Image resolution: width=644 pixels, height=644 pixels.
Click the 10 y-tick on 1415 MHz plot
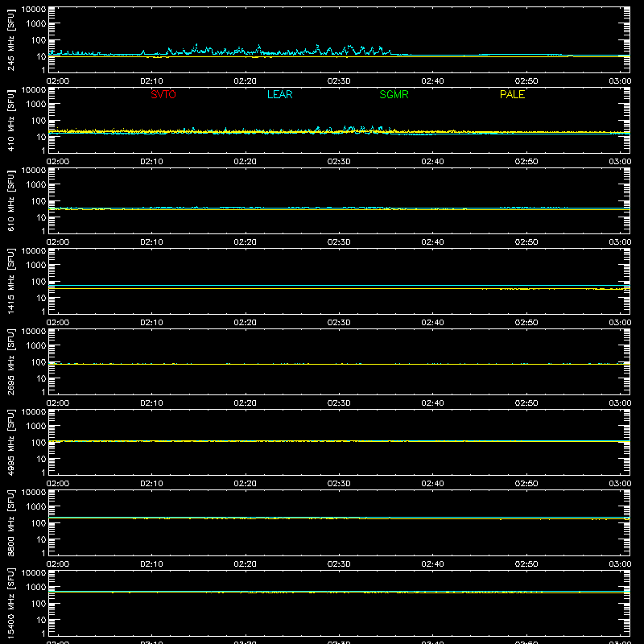coord(41,298)
